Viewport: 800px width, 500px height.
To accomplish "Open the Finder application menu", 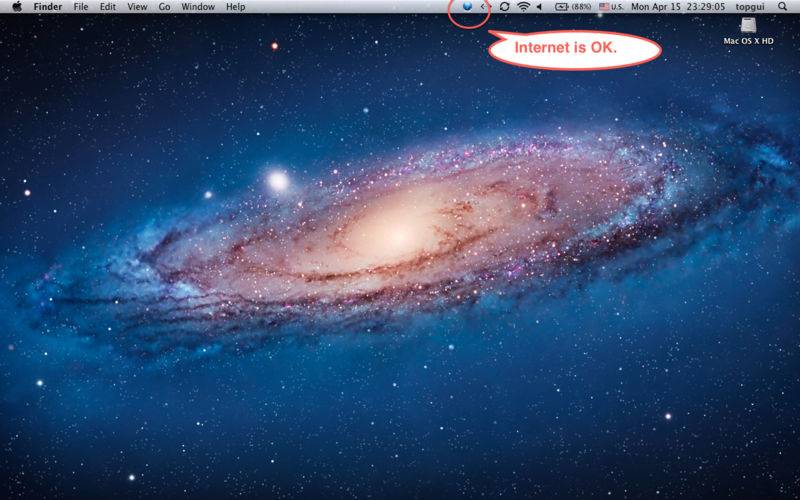I will tap(48, 7).
